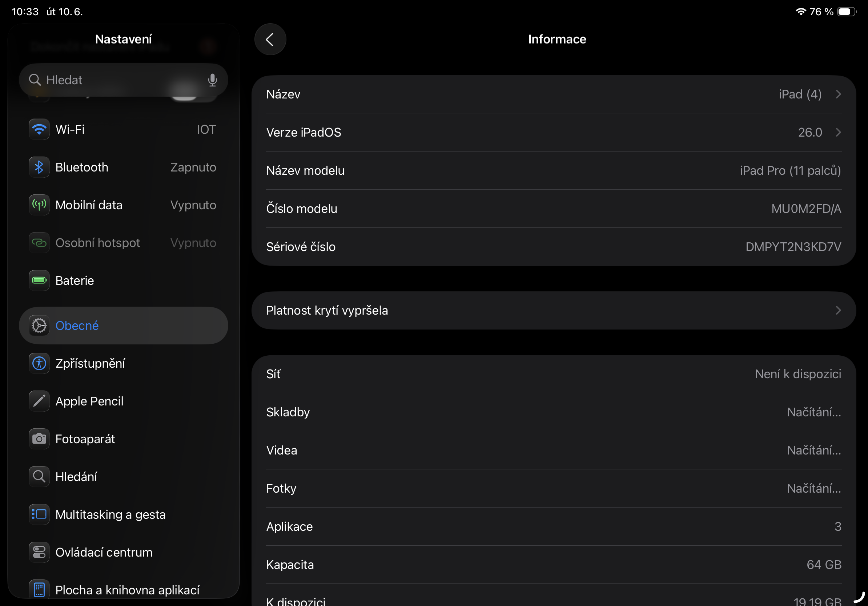Click the microphone icon in search
Viewport: 868px width, 606px height.
point(213,80)
